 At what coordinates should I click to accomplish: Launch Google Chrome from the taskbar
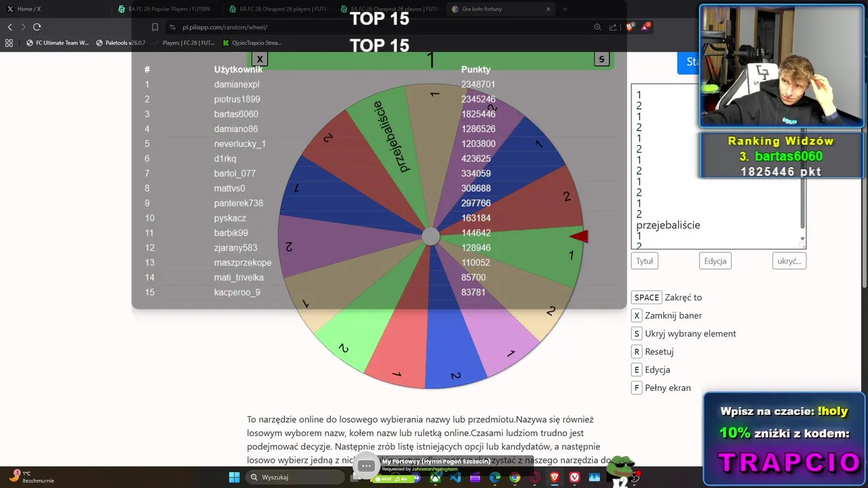(515, 477)
